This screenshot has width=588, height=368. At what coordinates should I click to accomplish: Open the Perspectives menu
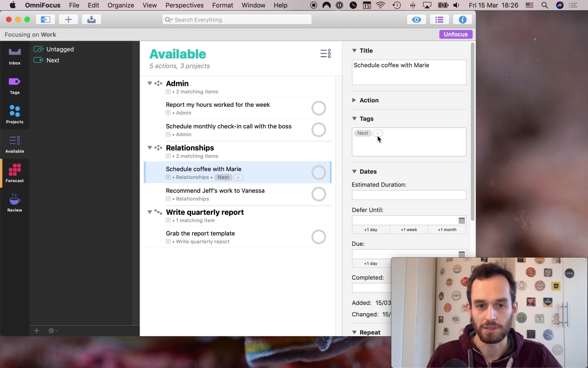click(184, 5)
